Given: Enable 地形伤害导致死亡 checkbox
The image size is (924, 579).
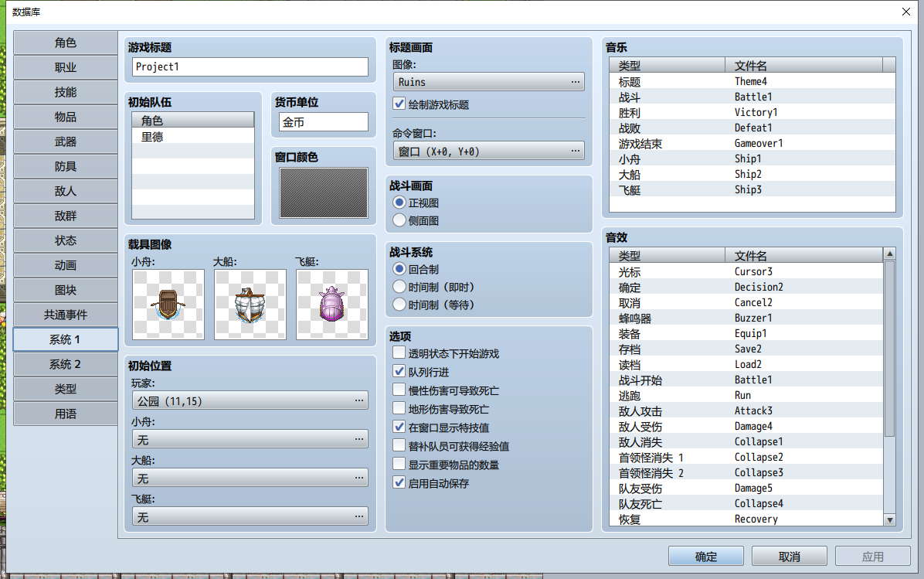Looking at the screenshot, I should (399, 409).
